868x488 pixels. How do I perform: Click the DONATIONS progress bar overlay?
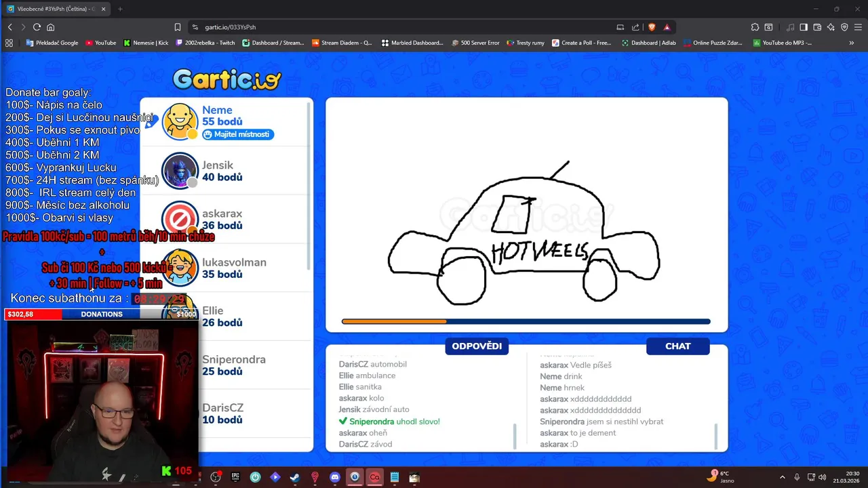[x=102, y=314]
